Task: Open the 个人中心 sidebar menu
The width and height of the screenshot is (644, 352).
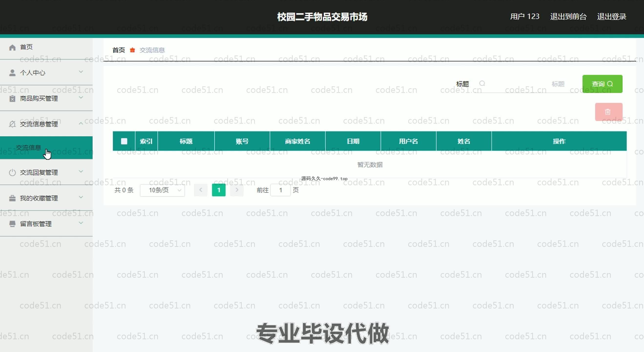Action: (46, 73)
